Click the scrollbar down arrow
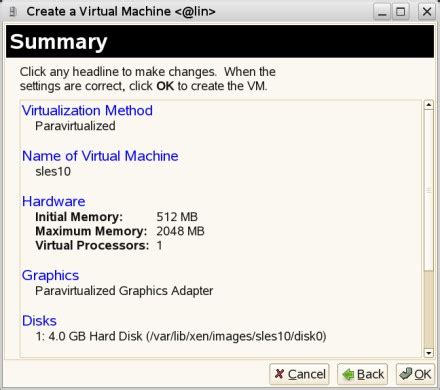The image size is (440, 390). click(x=429, y=353)
